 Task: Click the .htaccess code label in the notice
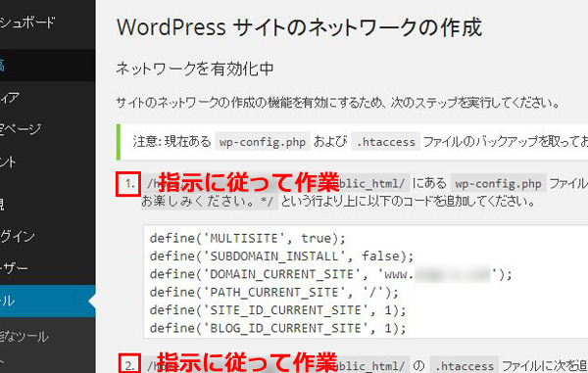coord(386,142)
